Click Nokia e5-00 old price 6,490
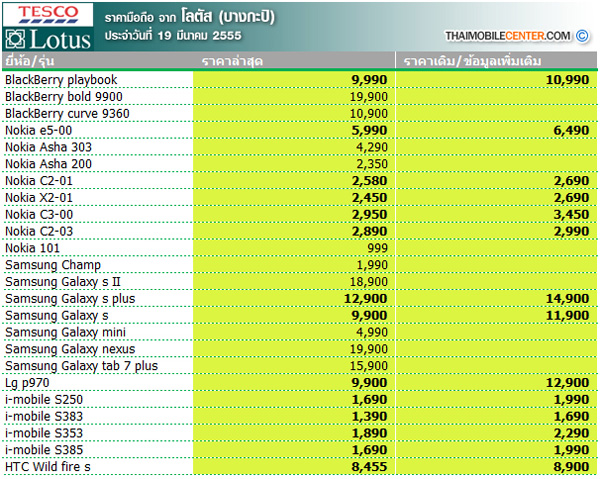The image size is (600, 479). point(571,130)
